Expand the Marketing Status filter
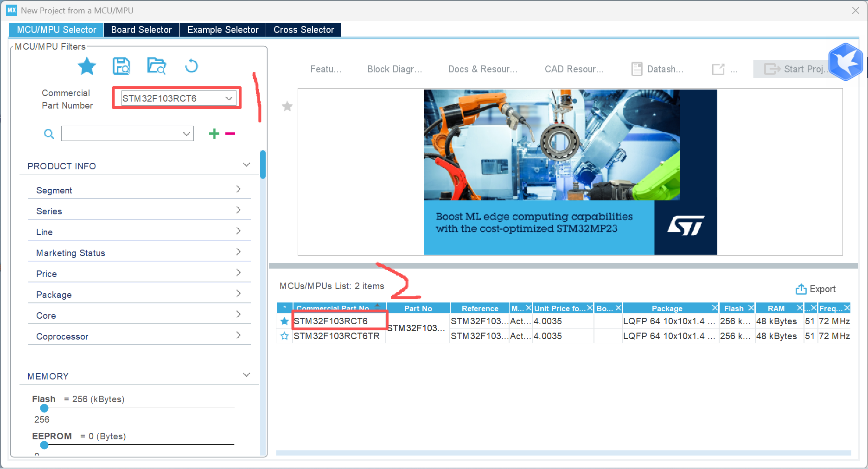This screenshot has height=469, width=868. tap(238, 252)
